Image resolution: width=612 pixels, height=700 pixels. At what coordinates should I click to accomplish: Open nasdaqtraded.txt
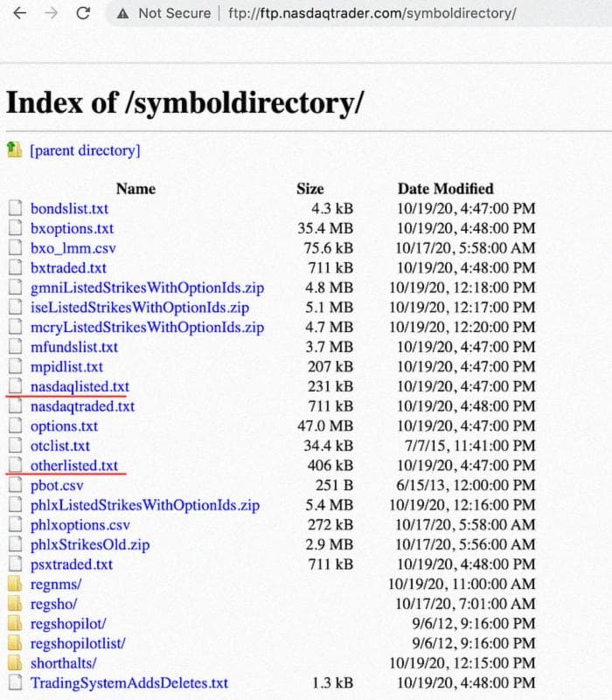pyautogui.click(x=82, y=406)
